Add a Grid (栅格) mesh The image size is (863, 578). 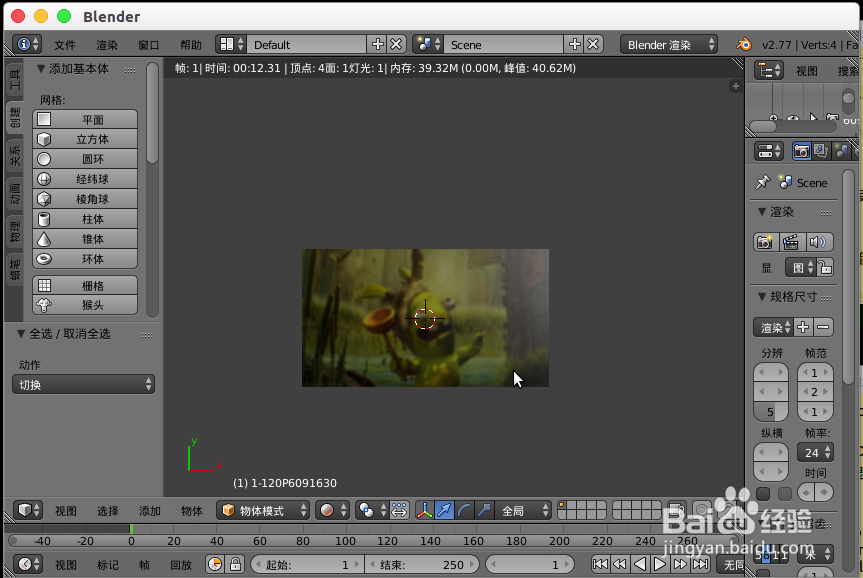85,286
